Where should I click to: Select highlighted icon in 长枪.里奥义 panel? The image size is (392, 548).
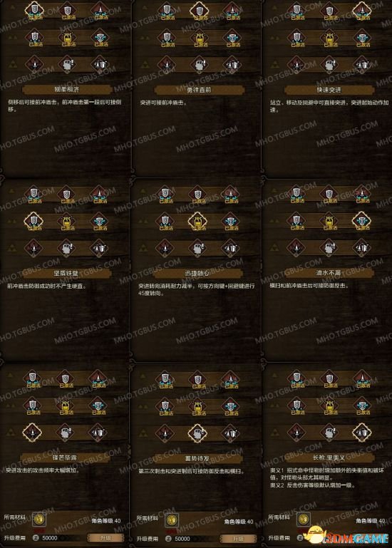pyautogui.click(x=361, y=433)
